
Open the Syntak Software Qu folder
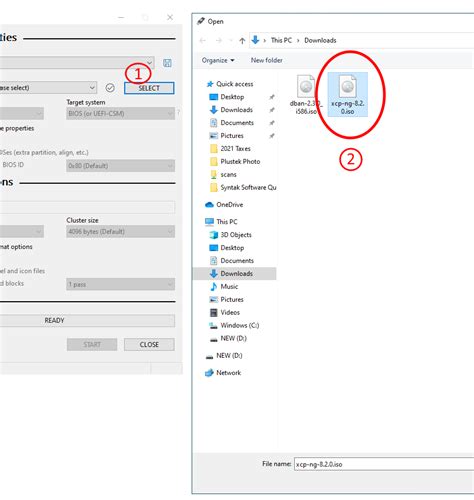pyautogui.click(x=248, y=188)
